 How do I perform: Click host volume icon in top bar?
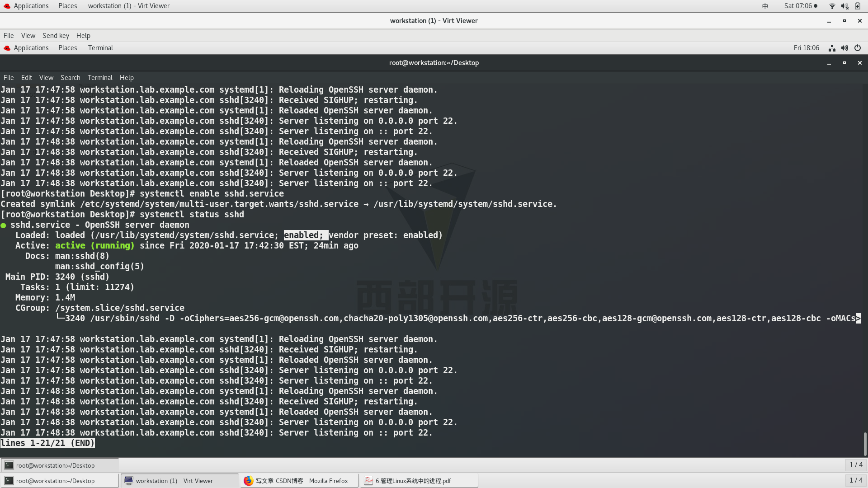(x=844, y=6)
